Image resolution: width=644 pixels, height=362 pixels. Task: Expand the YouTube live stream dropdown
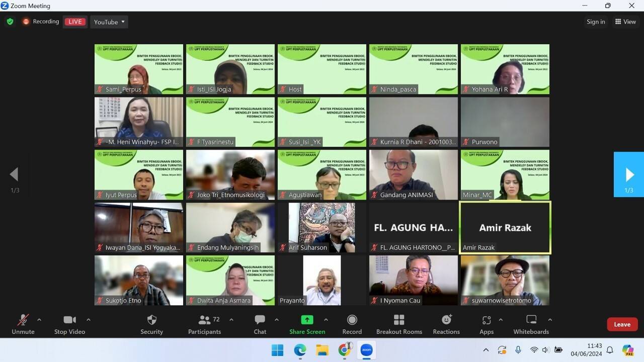109,22
